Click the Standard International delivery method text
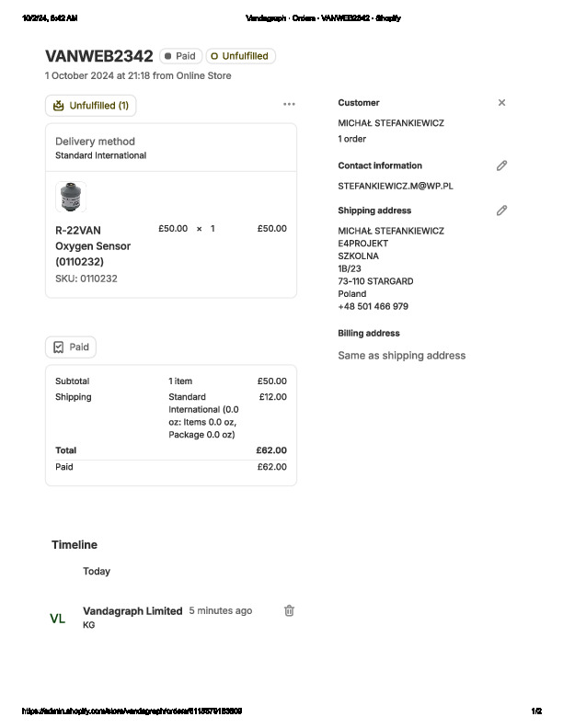 [x=100, y=155]
